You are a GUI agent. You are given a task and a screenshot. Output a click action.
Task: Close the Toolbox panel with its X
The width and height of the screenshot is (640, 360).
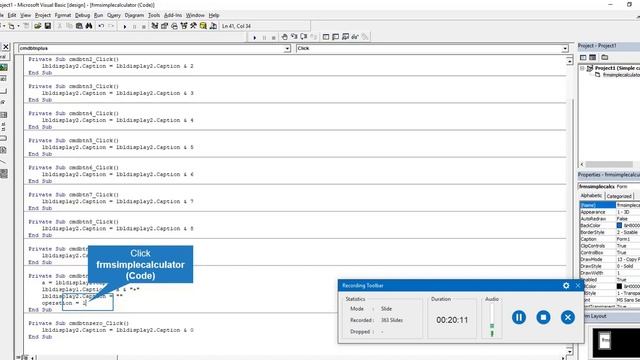tap(6, 47)
